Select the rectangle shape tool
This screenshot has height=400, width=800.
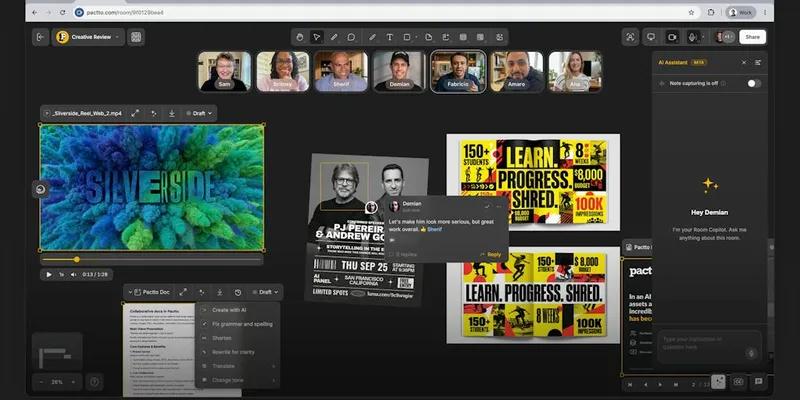[x=407, y=37]
